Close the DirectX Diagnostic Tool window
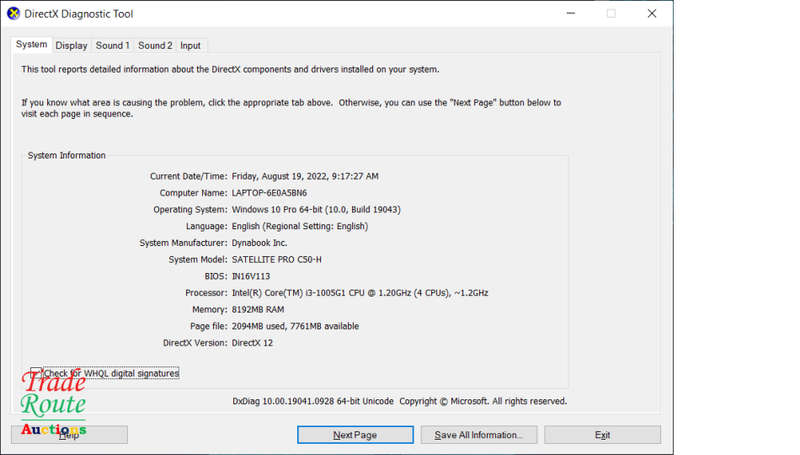 pos(652,14)
